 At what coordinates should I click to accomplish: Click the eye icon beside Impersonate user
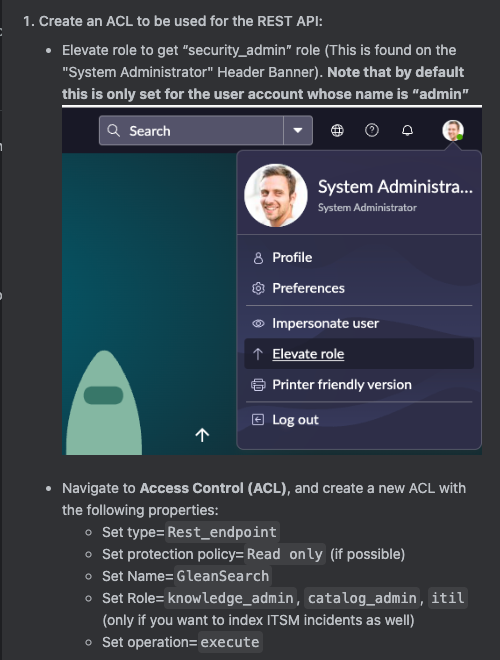point(258,323)
